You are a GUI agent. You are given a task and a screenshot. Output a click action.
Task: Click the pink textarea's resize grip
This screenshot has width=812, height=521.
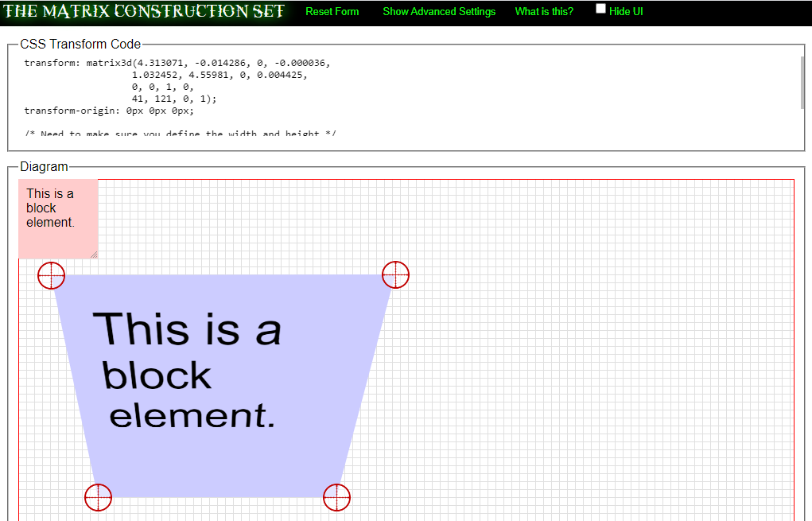(x=94, y=254)
